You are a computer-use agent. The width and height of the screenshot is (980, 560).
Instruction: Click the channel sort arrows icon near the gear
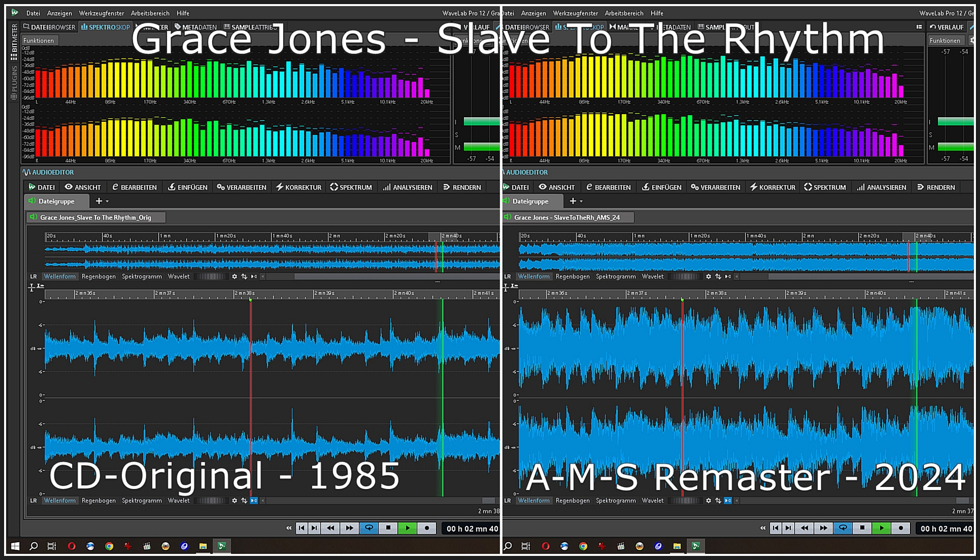(x=244, y=500)
